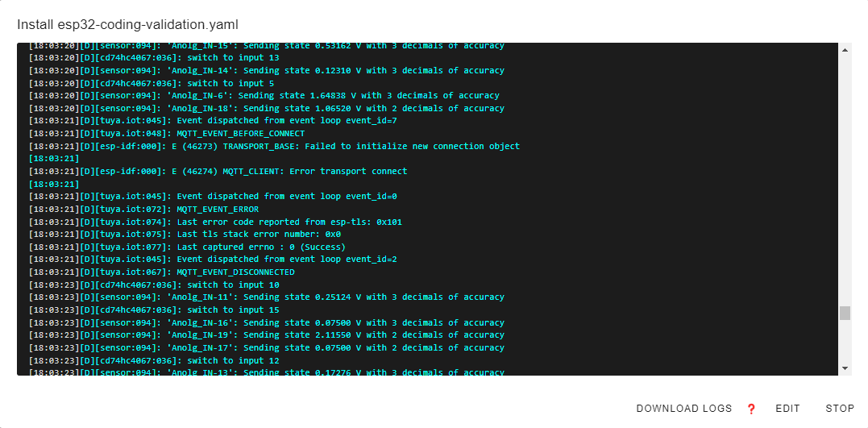
Task: Click the Anolg_IN-19 sensor state line
Action: pos(266,335)
